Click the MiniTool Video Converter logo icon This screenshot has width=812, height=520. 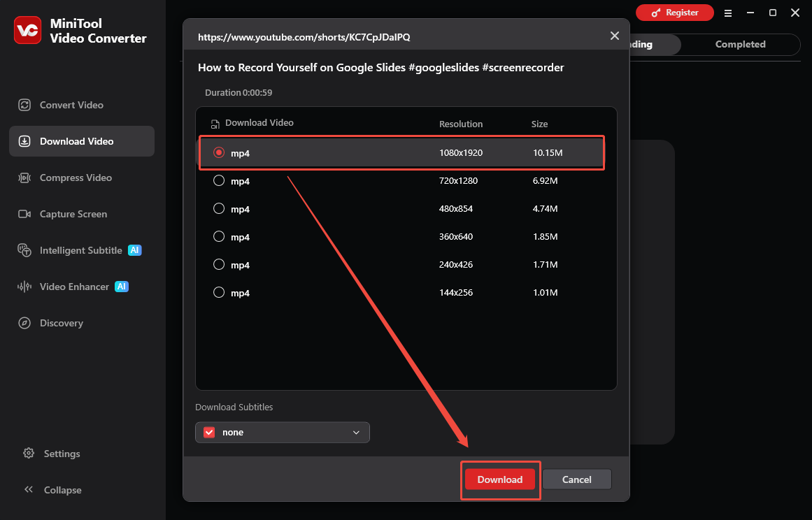click(x=27, y=30)
